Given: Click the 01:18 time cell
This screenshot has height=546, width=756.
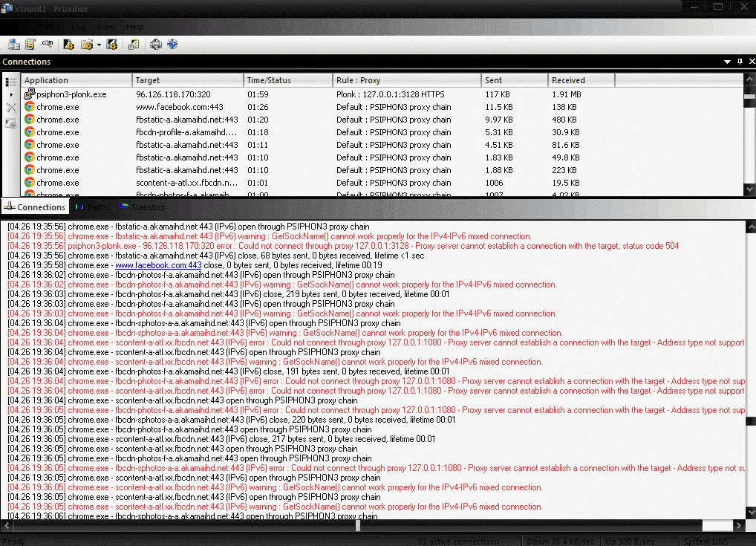Looking at the screenshot, I should click(x=258, y=132).
